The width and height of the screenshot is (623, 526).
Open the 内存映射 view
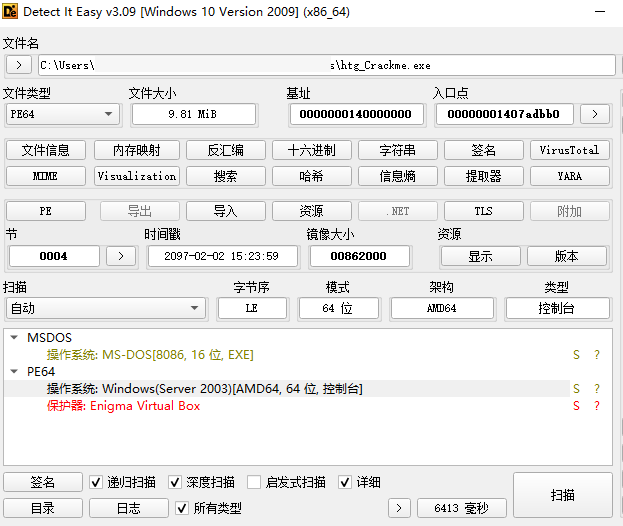click(137, 150)
